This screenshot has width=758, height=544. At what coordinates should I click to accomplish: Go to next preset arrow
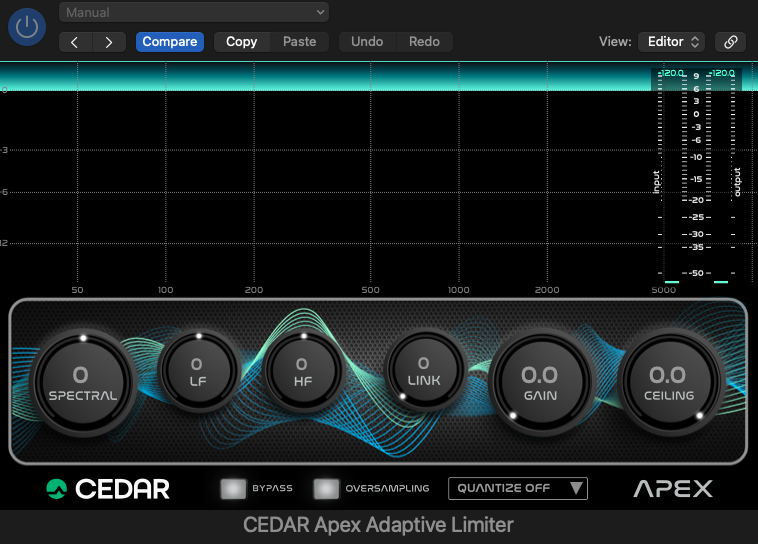[x=109, y=42]
